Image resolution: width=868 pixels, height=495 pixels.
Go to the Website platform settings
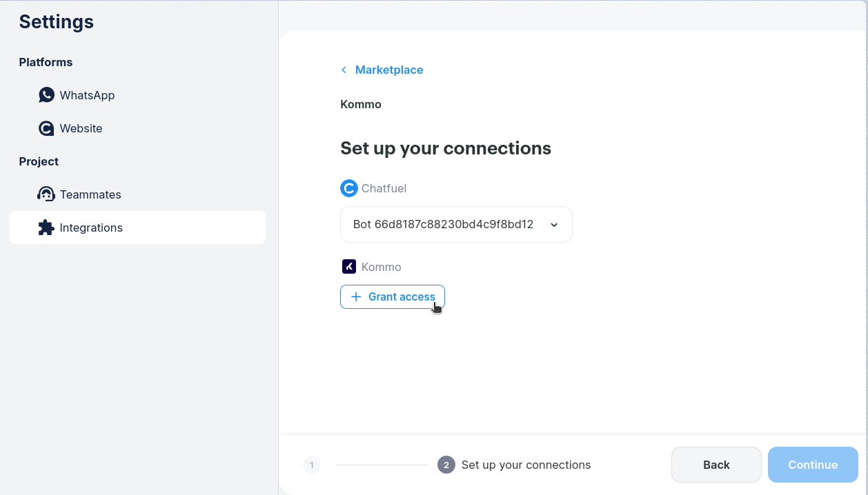81,128
